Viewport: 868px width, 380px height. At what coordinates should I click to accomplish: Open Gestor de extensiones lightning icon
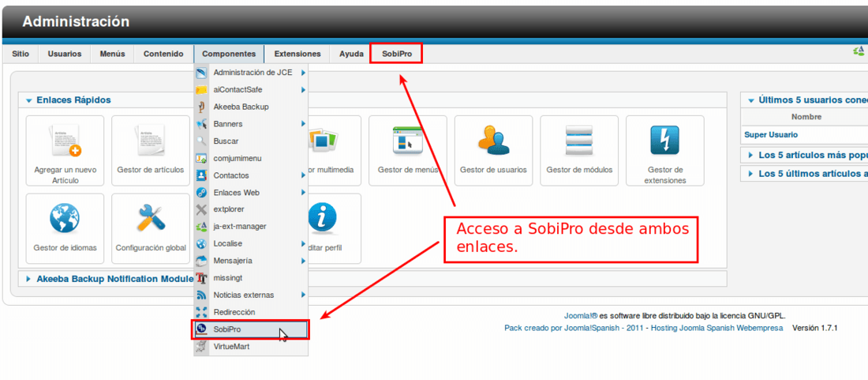(x=665, y=151)
